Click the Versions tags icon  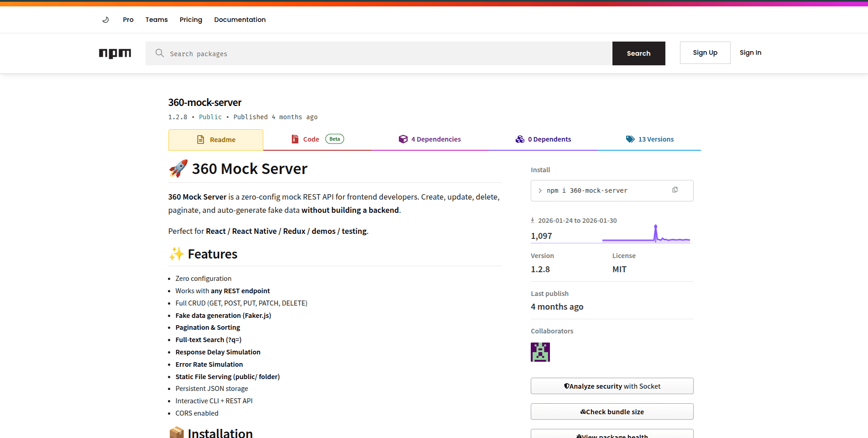click(x=630, y=139)
